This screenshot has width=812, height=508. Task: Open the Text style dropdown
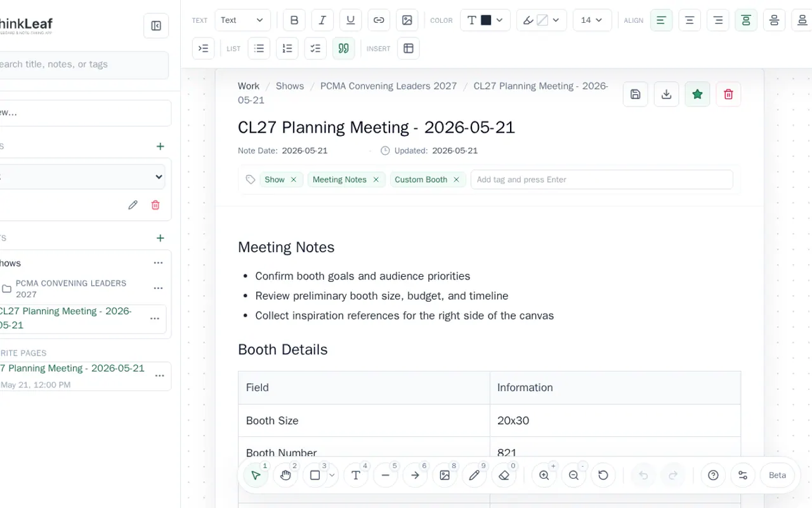(x=242, y=20)
